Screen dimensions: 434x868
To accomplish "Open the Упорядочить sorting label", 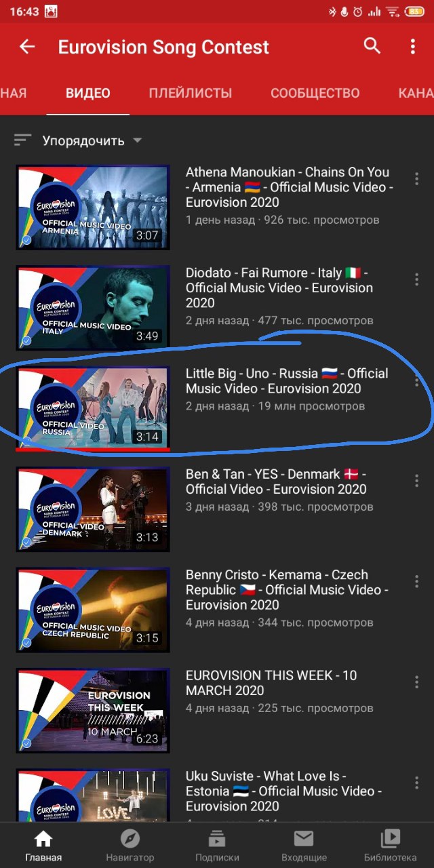I will pyautogui.click(x=83, y=141).
